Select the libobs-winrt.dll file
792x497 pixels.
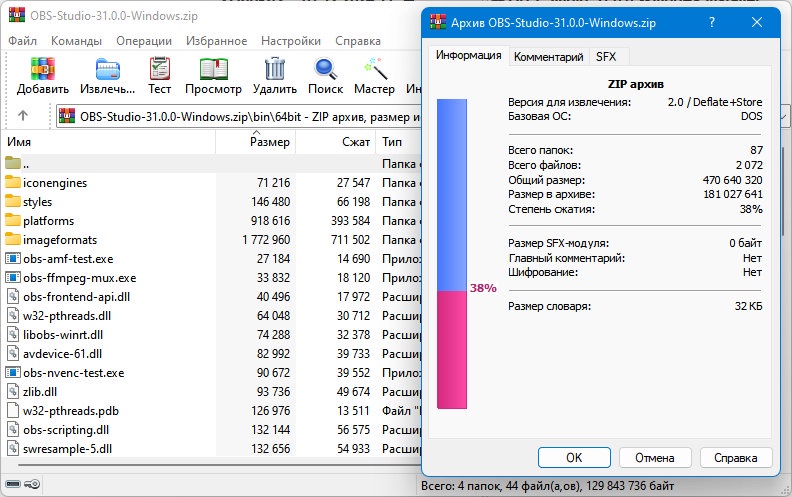[63, 334]
